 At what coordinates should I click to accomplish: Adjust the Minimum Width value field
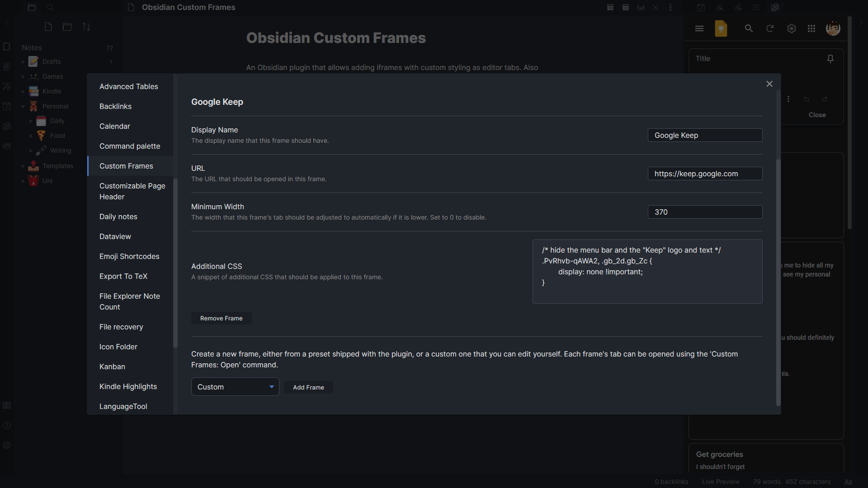[705, 211]
